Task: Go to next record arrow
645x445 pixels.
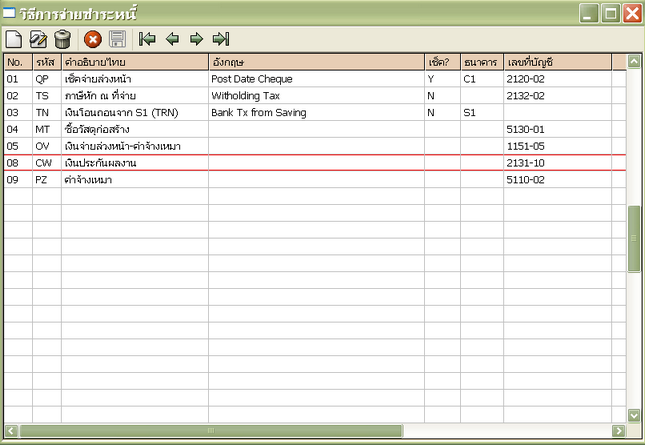Action: point(196,39)
